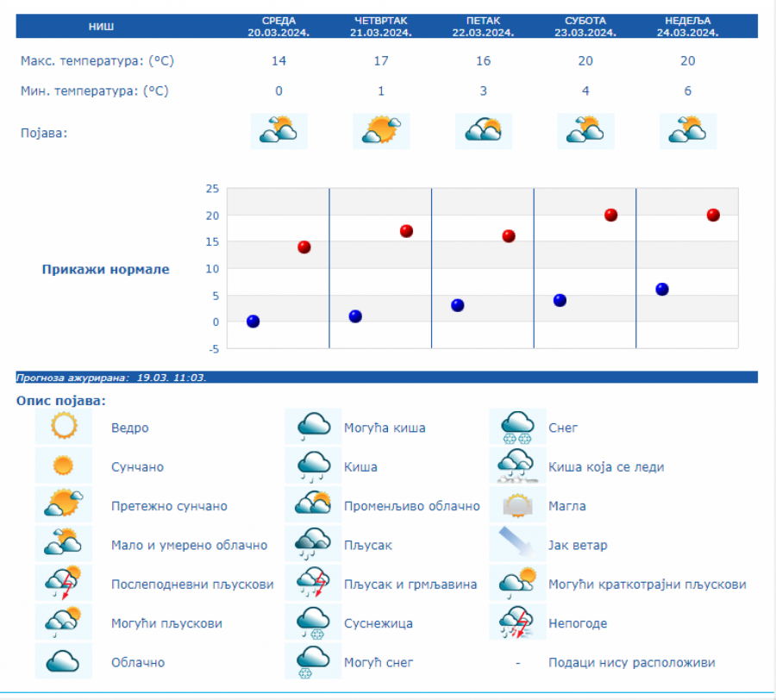Click the Киша која се леди icon
This screenshot has width=776, height=700.
point(517,466)
